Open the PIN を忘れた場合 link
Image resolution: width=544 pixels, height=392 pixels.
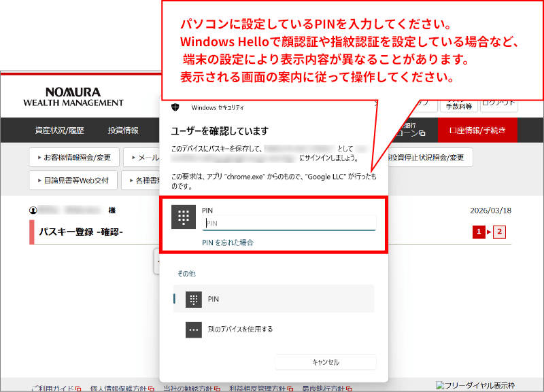228,243
